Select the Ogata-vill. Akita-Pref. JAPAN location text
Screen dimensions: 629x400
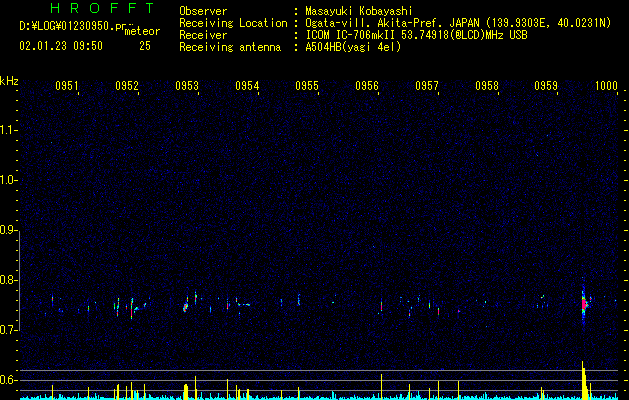point(458,23)
